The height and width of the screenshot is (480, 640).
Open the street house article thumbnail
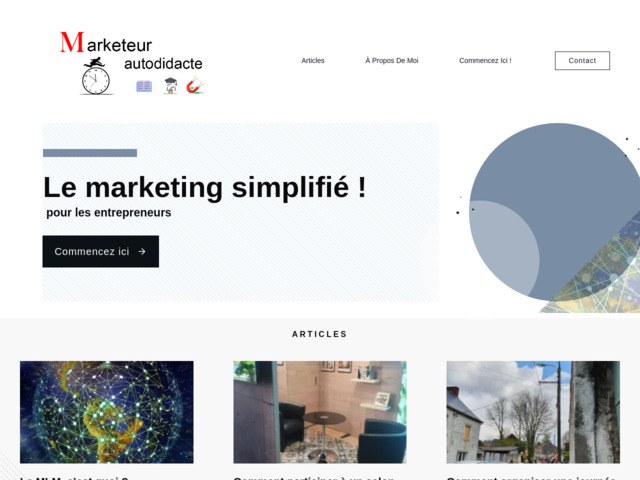click(x=533, y=412)
